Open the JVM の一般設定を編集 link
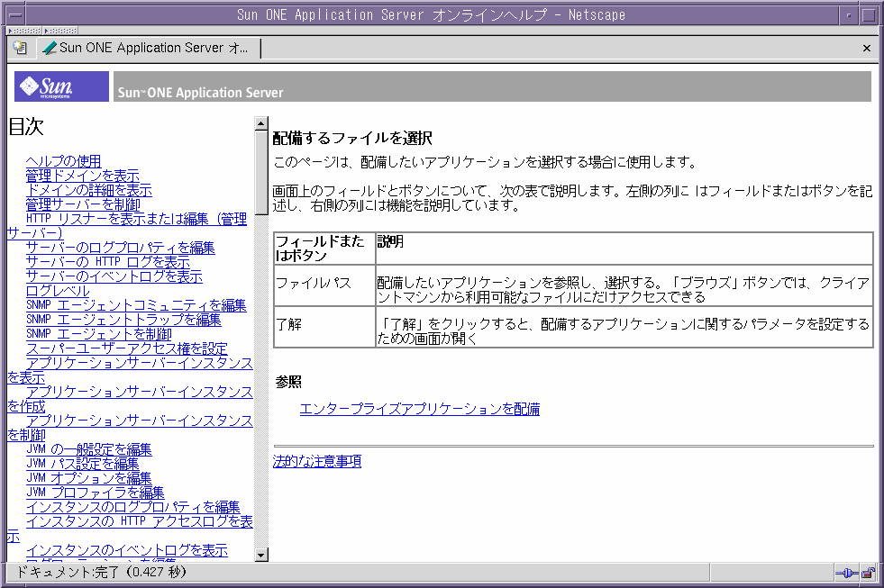The width and height of the screenshot is (884, 588). point(89,449)
